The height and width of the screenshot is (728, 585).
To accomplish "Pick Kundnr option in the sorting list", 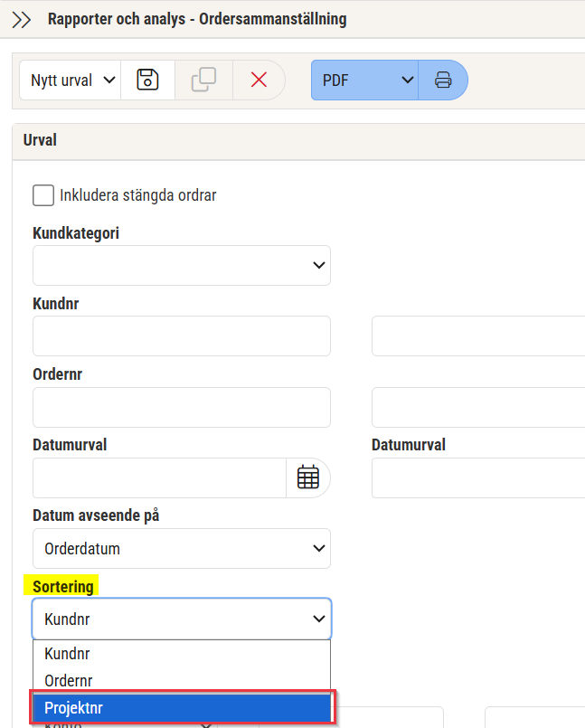I will 181,654.
